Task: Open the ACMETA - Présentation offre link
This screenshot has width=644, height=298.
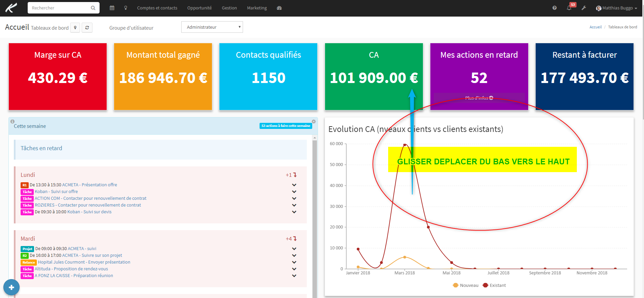Action: (x=89, y=185)
